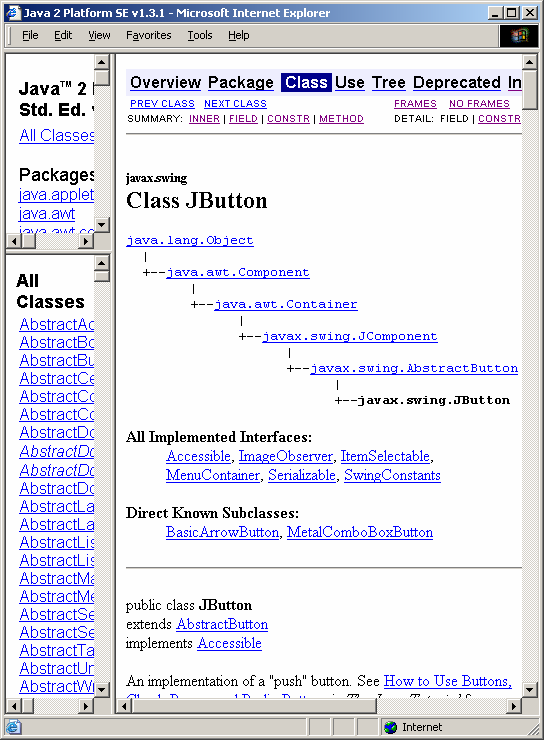Open the MetalComboBoxButton subclass link
544x740 pixels.
click(360, 532)
